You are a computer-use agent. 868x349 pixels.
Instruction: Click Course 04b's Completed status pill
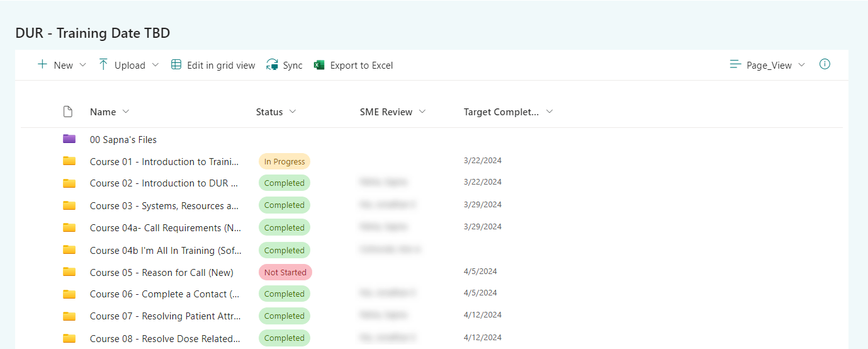pyautogui.click(x=285, y=250)
